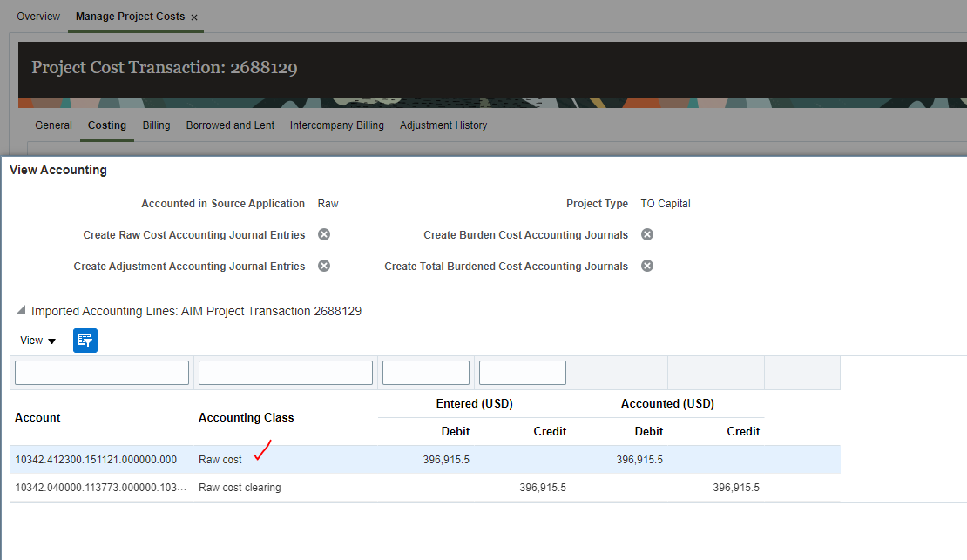The height and width of the screenshot is (560, 967).
Task: Click status icon beside Create Total Burdened Cost Accounting Journals
Action: 646,266
